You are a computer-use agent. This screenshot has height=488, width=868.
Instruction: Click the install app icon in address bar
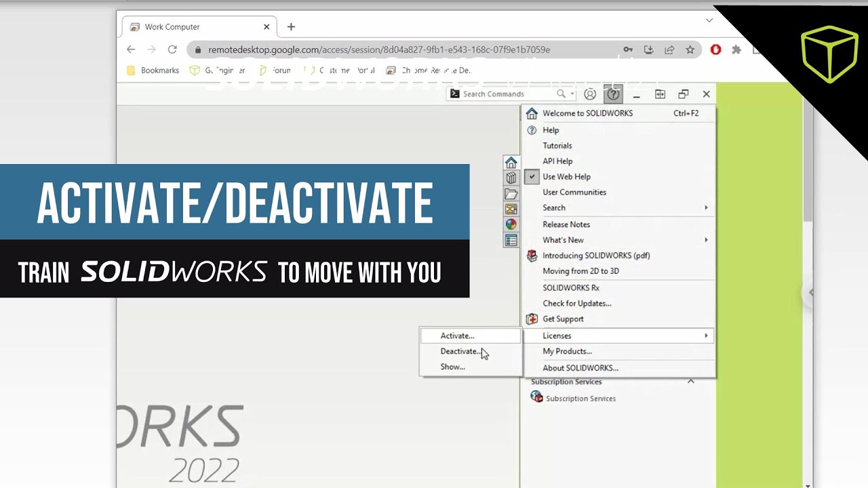[648, 49]
